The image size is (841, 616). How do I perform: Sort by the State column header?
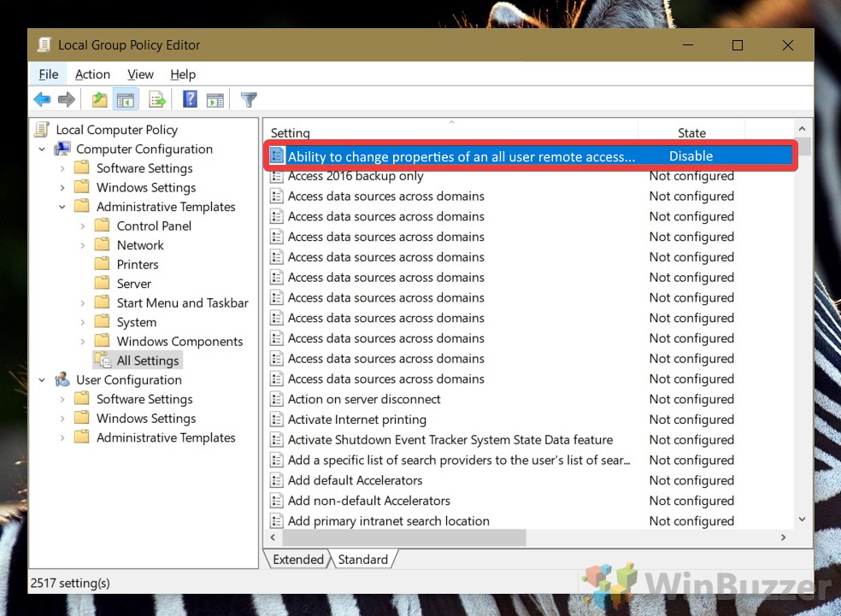[691, 132]
